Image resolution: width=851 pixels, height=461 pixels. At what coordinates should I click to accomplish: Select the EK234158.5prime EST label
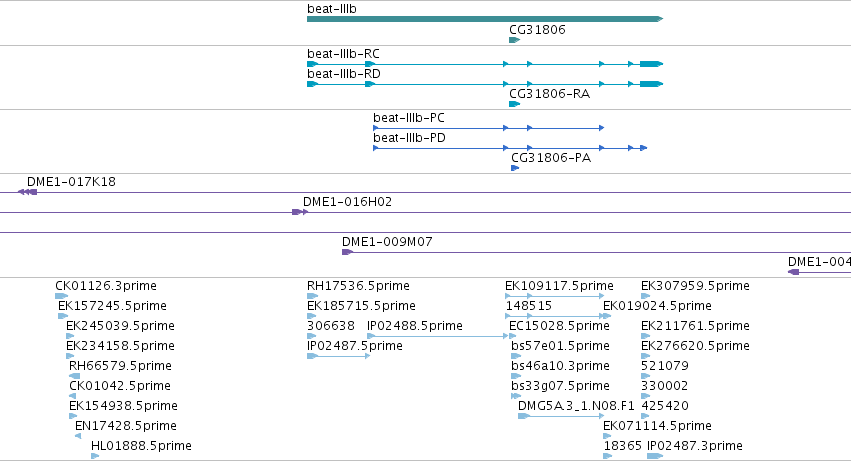[120, 346]
